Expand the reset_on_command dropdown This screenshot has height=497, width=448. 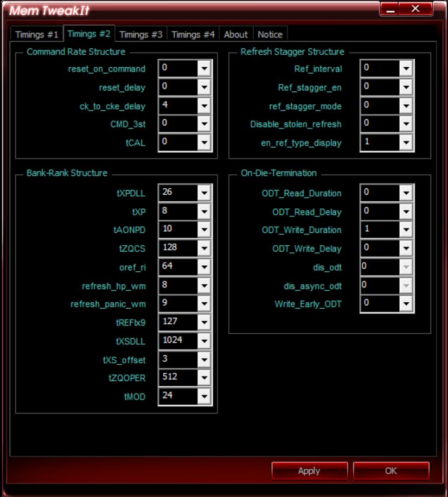pos(204,68)
